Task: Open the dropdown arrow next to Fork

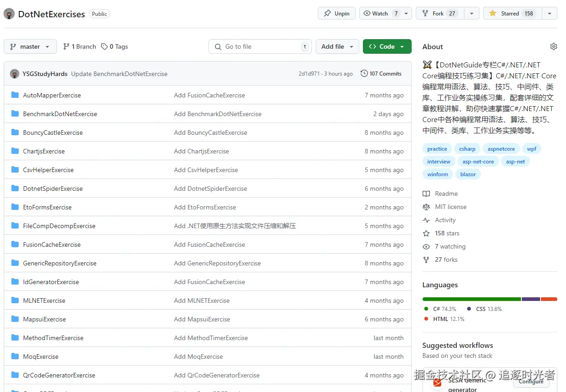Action: [472, 13]
